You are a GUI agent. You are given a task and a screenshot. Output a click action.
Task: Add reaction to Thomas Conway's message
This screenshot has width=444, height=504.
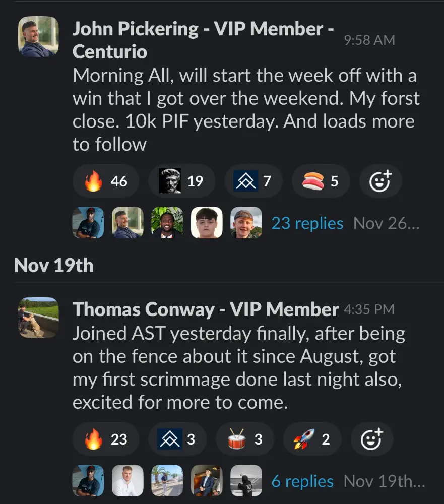372,439
